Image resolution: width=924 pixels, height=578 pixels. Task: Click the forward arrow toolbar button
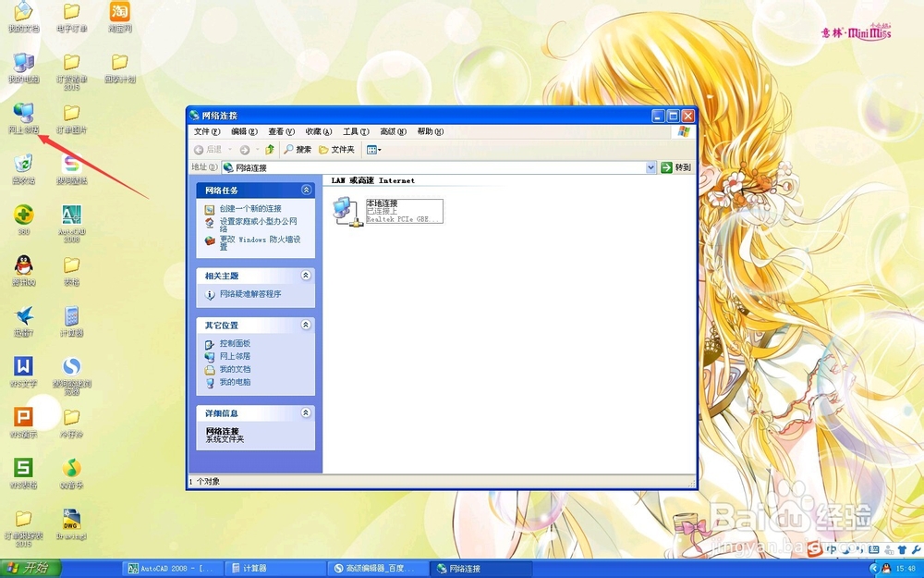tap(245, 150)
